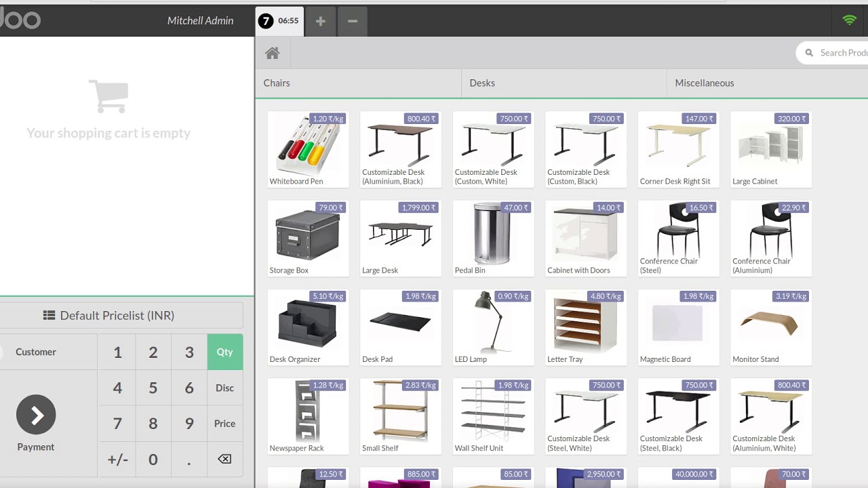Add Corner Desk Right Sit product

(x=679, y=149)
